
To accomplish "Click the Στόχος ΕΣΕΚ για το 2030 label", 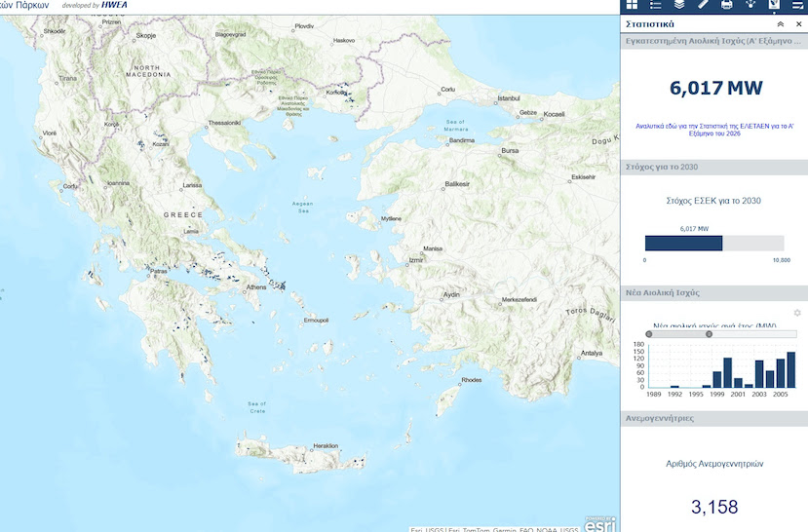I will click(713, 201).
